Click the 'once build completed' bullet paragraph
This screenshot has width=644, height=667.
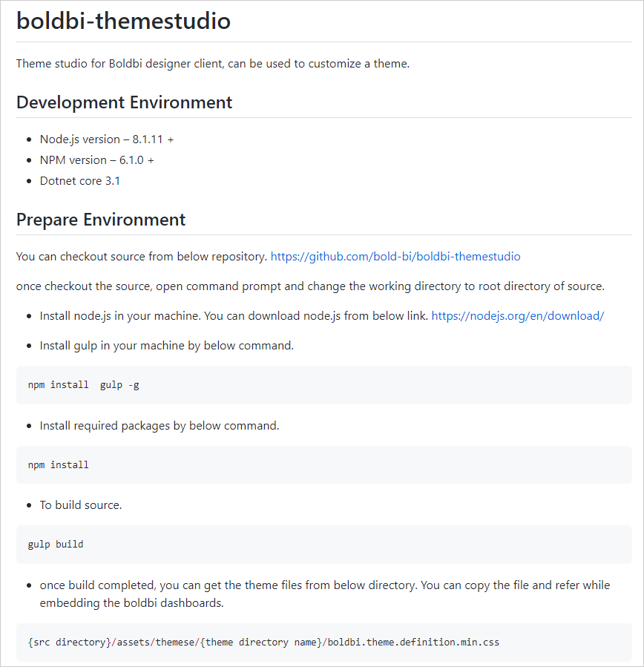click(x=324, y=594)
